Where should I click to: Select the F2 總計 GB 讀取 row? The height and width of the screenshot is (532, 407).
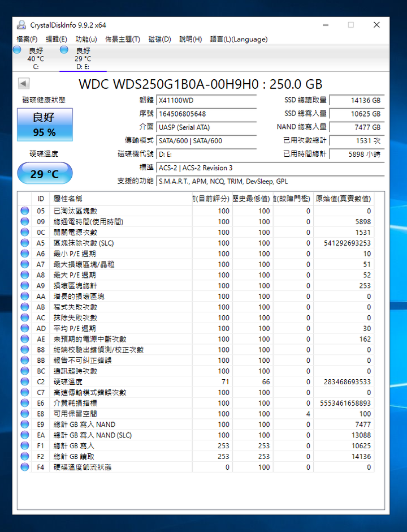(x=196, y=457)
